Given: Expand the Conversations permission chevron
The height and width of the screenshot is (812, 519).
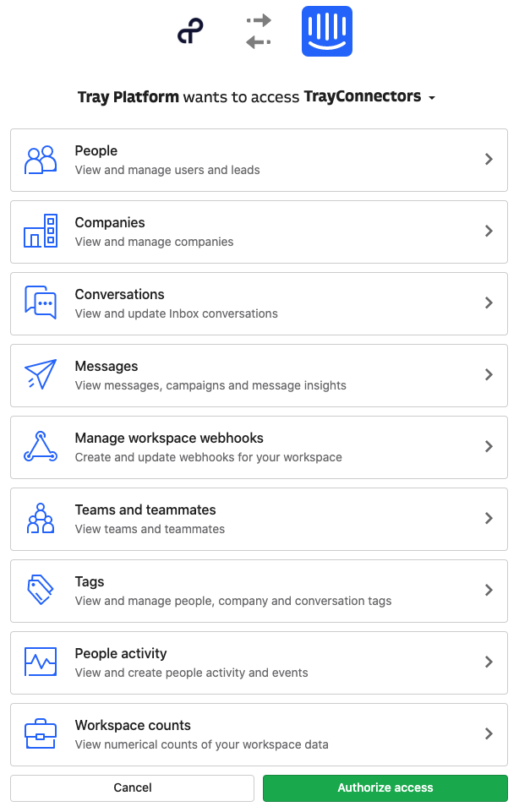Looking at the screenshot, I should 489,302.
